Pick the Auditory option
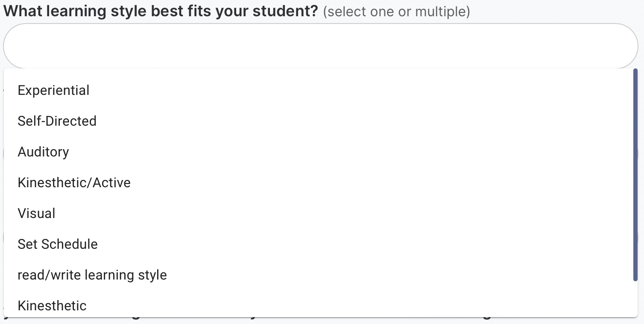 [43, 152]
